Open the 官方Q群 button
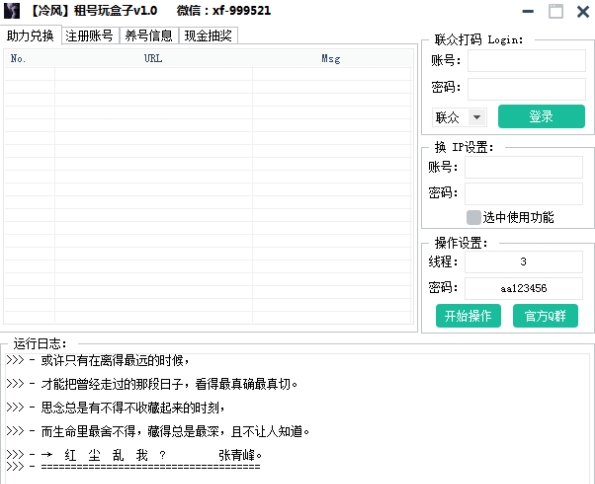Screen dimensions: 595x484 coord(545,316)
